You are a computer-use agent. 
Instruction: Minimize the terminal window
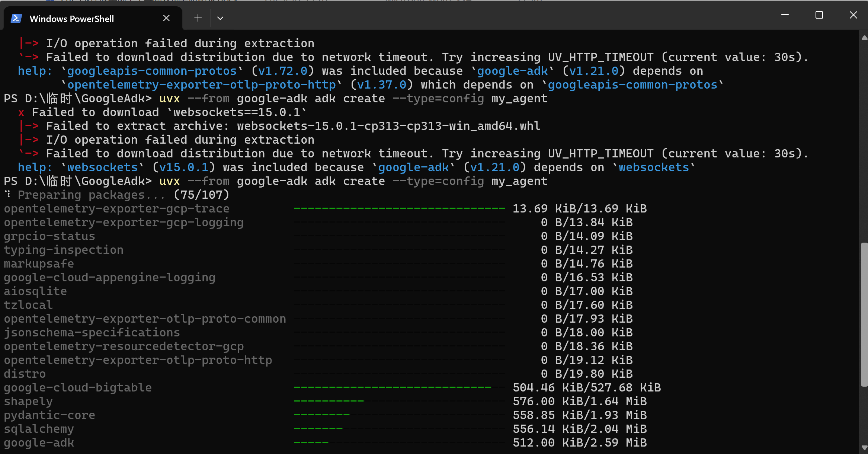coord(785,15)
